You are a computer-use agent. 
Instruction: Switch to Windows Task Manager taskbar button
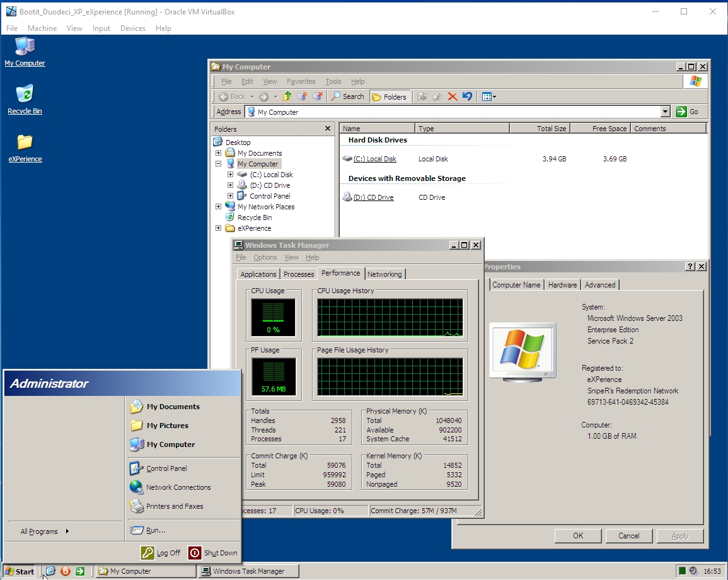tap(248, 571)
